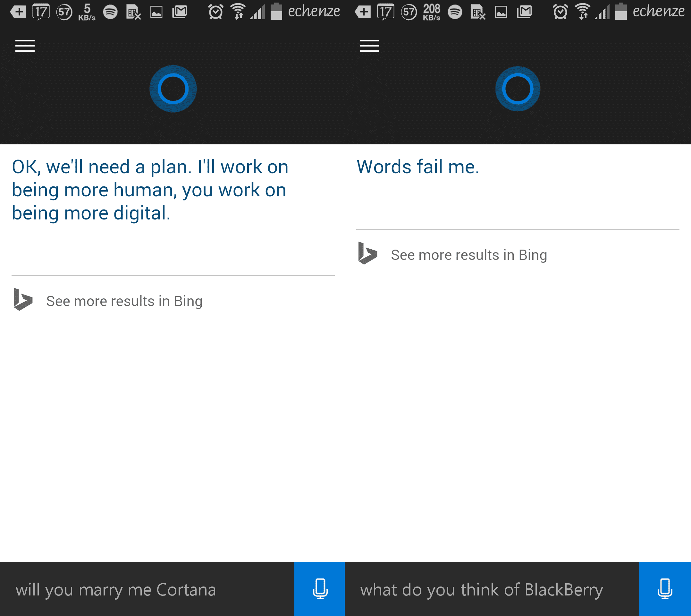The image size is (691, 616).
Task: Select the 'Words fail me.' response text
Action: coord(418,167)
